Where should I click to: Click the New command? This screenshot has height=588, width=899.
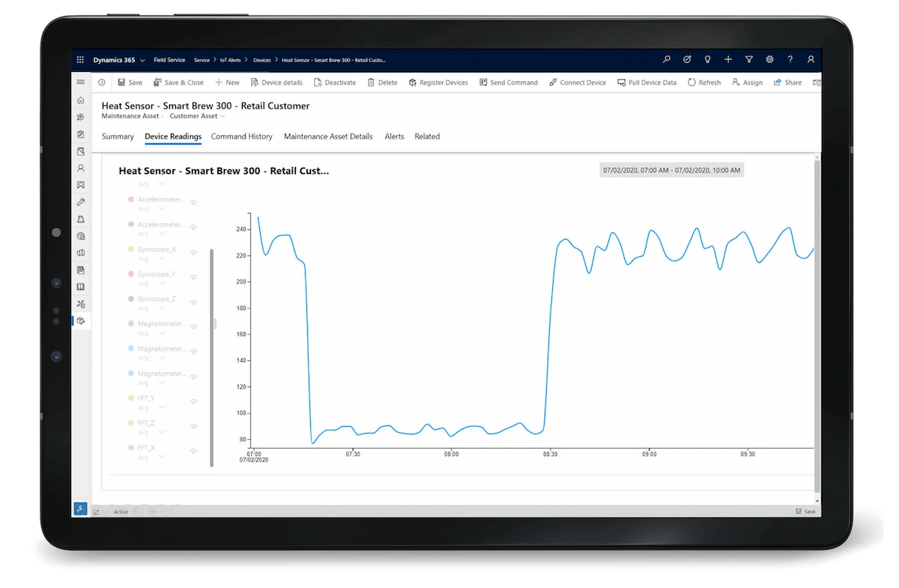pos(227,82)
